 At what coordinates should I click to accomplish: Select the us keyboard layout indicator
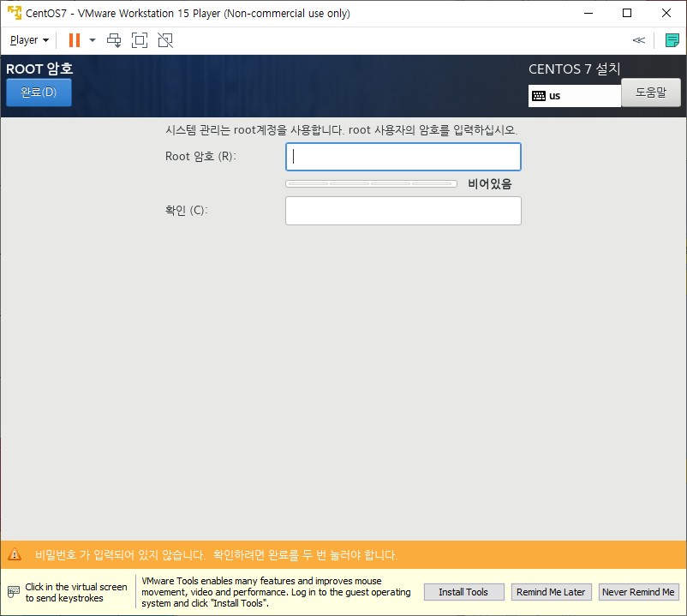coord(575,96)
